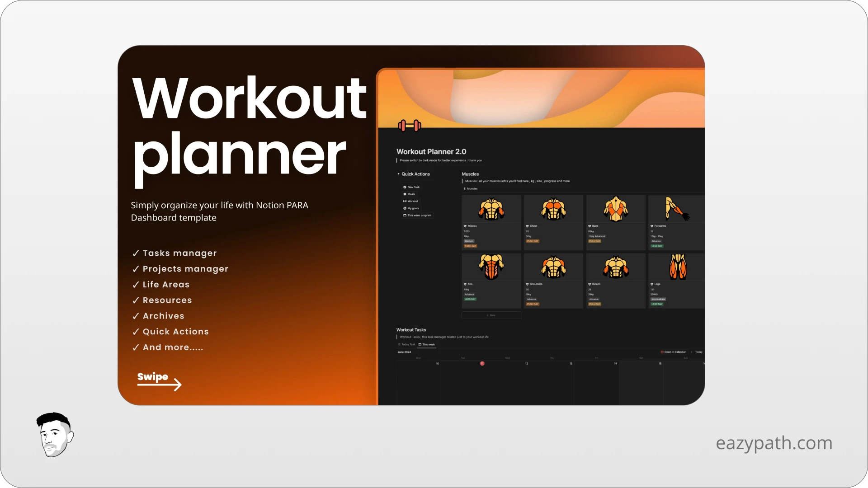Switch to the Today Task tab
This screenshot has height=488, width=868.
coord(408,344)
